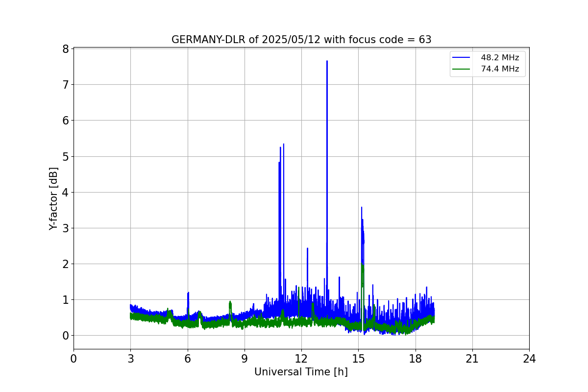Click the green line sample in the legend
This screenshot has width=588, height=392.
point(461,69)
